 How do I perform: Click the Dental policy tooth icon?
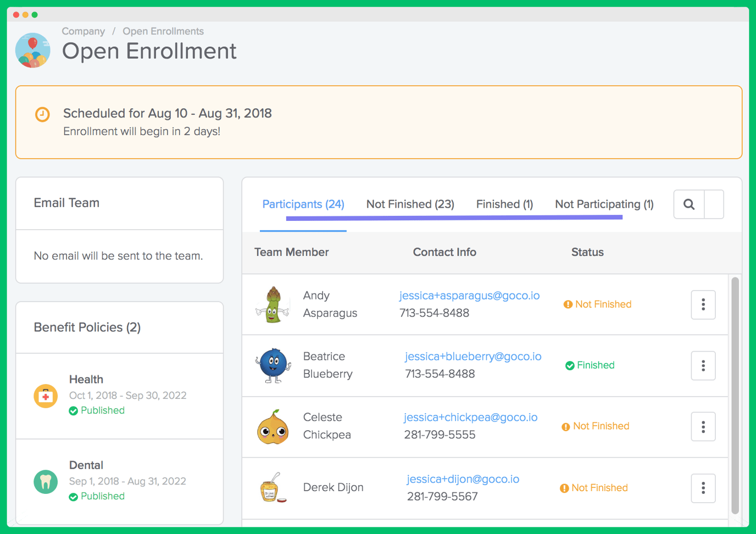tap(46, 481)
